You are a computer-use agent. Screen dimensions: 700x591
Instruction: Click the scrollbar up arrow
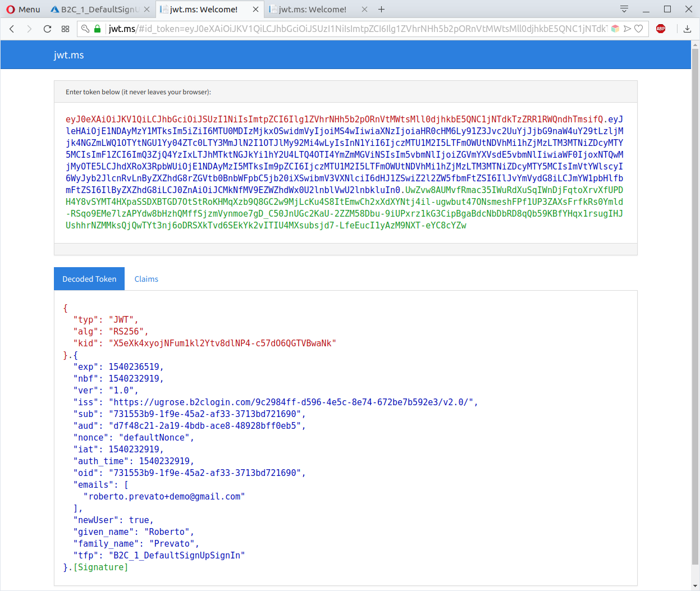point(696,44)
